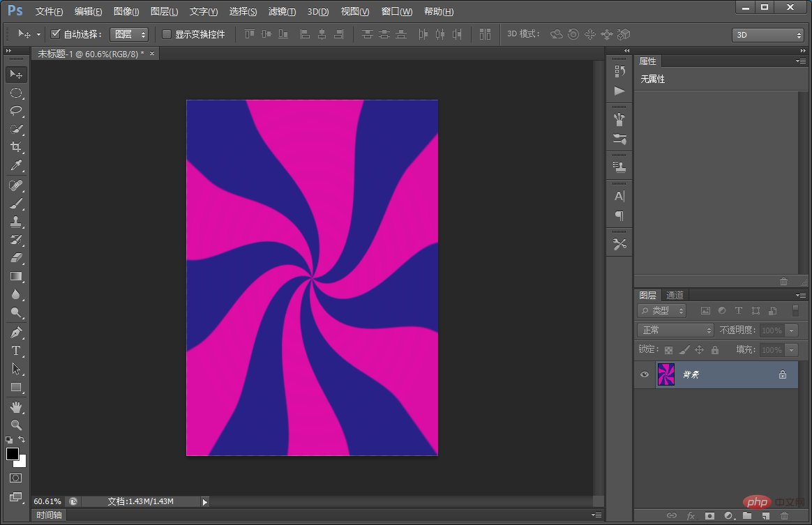Select the Move tool
Image resolution: width=812 pixels, height=525 pixels.
point(16,75)
